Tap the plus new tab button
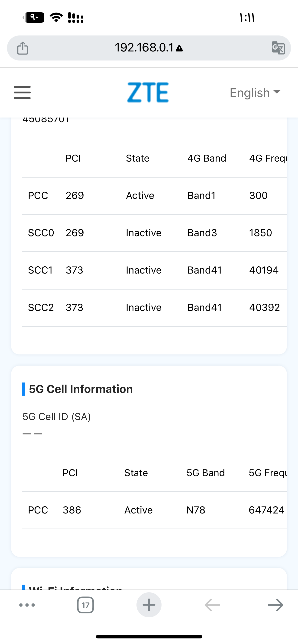This screenshot has height=644, width=298. point(149,605)
